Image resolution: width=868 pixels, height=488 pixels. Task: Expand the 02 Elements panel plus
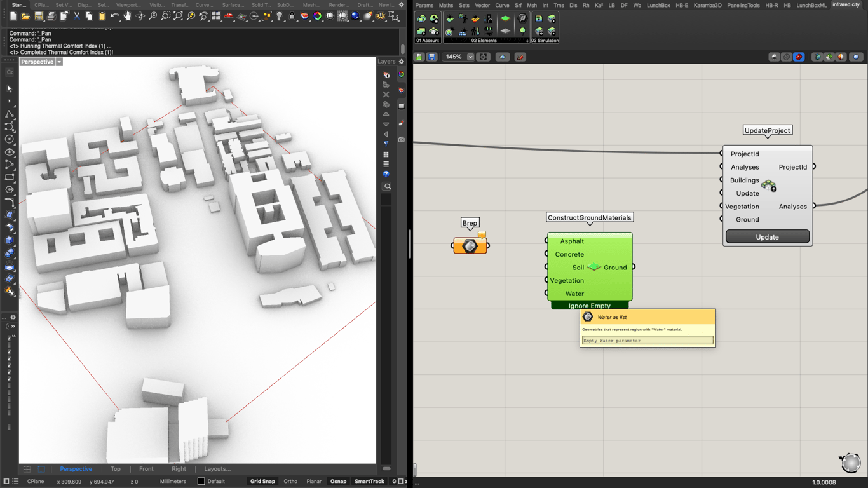click(527, 41)
